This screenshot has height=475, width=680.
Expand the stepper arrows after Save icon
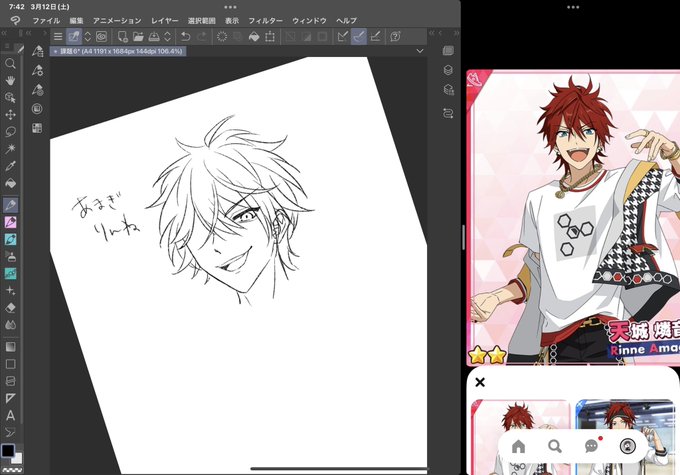point(167,36)
